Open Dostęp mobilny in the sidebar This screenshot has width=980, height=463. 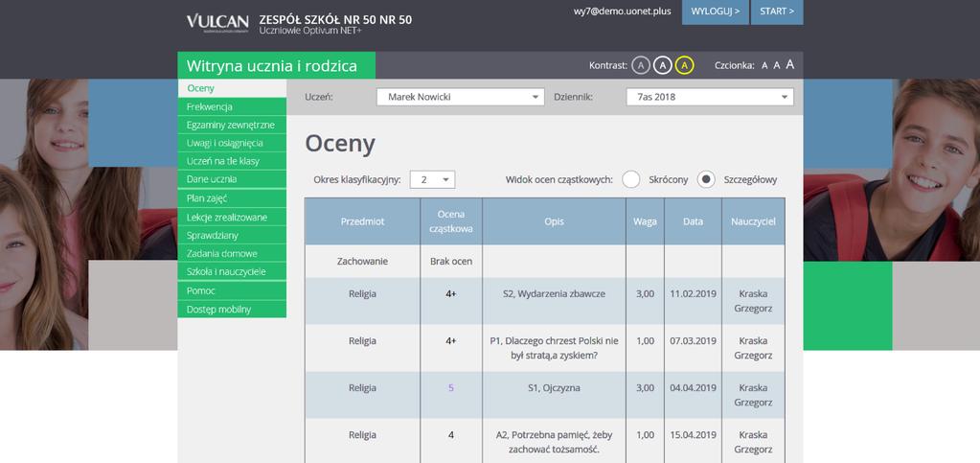coord(232,309)
